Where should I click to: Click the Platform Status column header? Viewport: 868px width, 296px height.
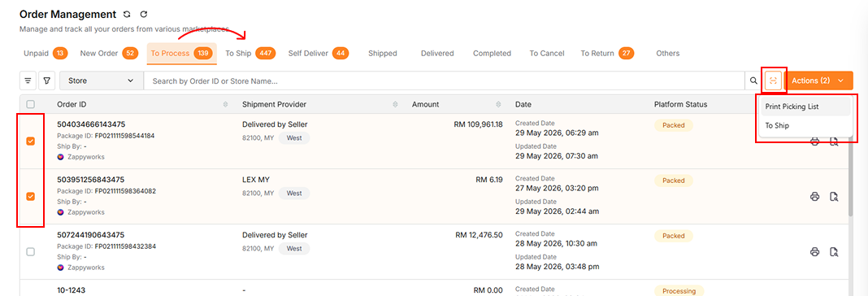680,104
